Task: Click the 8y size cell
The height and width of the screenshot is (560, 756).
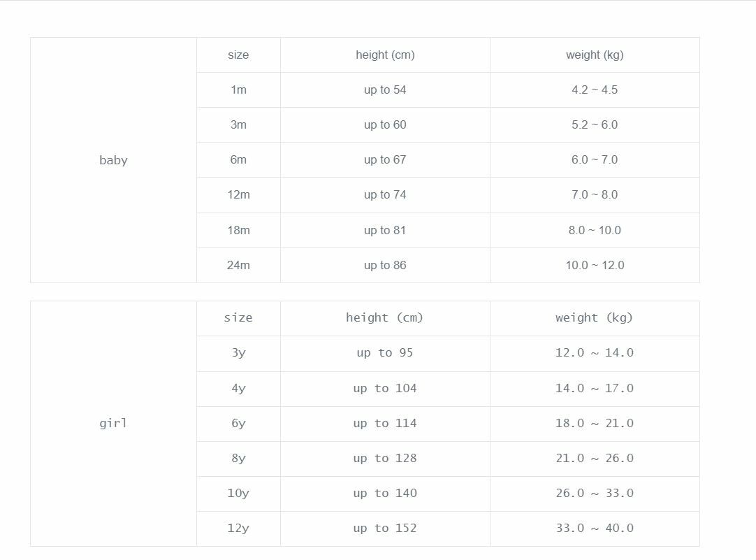Action: tap(238, 458)
